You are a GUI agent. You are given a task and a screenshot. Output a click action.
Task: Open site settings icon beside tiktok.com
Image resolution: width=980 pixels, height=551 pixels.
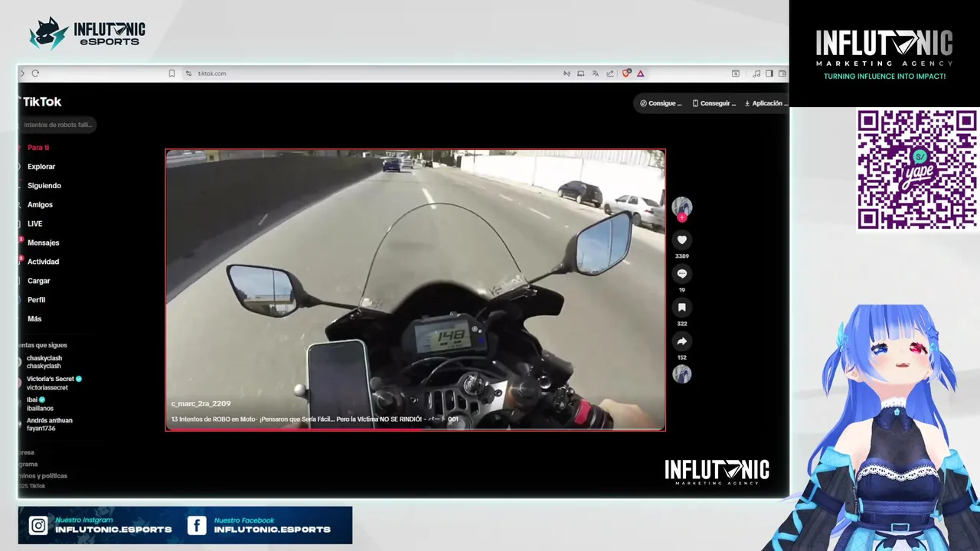point(188,73)
